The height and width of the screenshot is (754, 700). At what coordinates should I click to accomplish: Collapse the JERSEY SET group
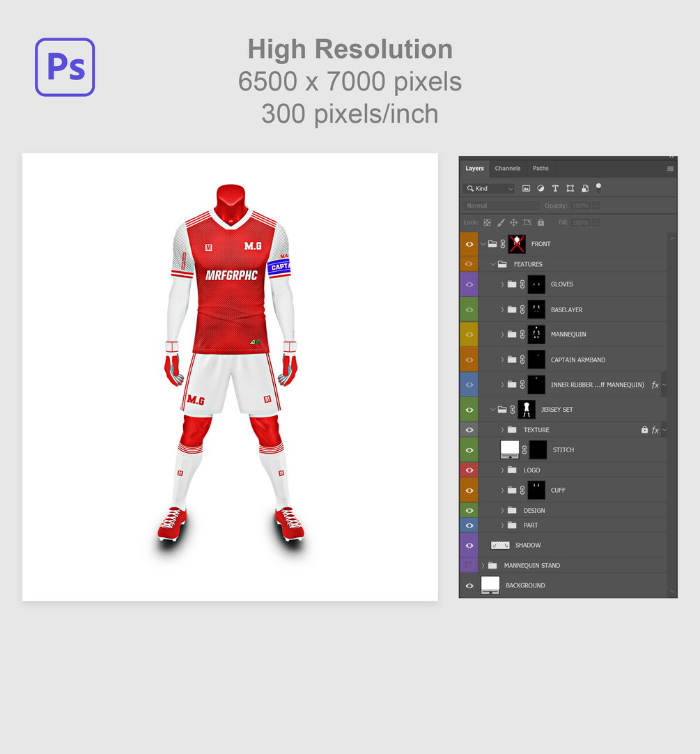point(493,410)
